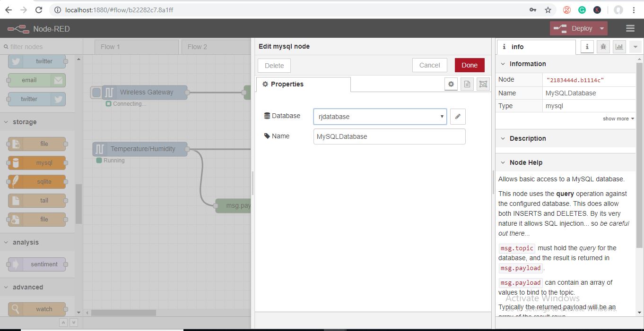Open the Grammarly extension icon
The image size is (644, 331).
(582, 9)
